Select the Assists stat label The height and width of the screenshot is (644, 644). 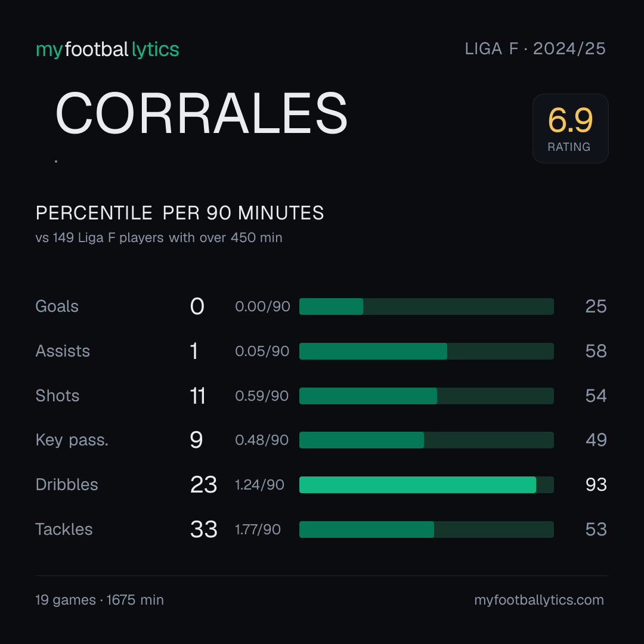coord(63,351)
